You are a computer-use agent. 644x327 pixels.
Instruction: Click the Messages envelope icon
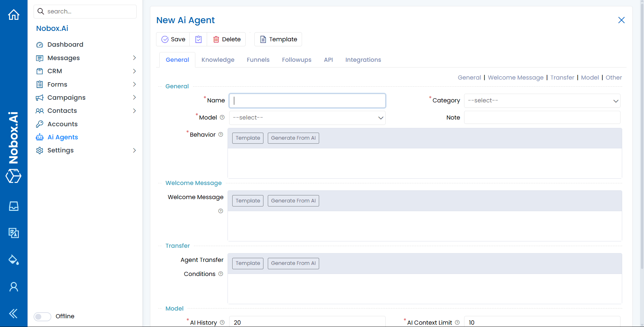point(40,58)
